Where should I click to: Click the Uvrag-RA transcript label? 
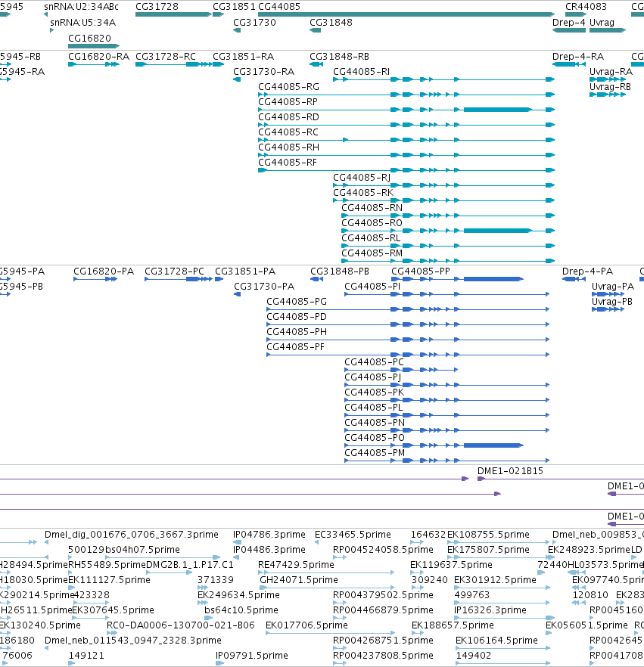pyautogui.click(x=611, y=71)
